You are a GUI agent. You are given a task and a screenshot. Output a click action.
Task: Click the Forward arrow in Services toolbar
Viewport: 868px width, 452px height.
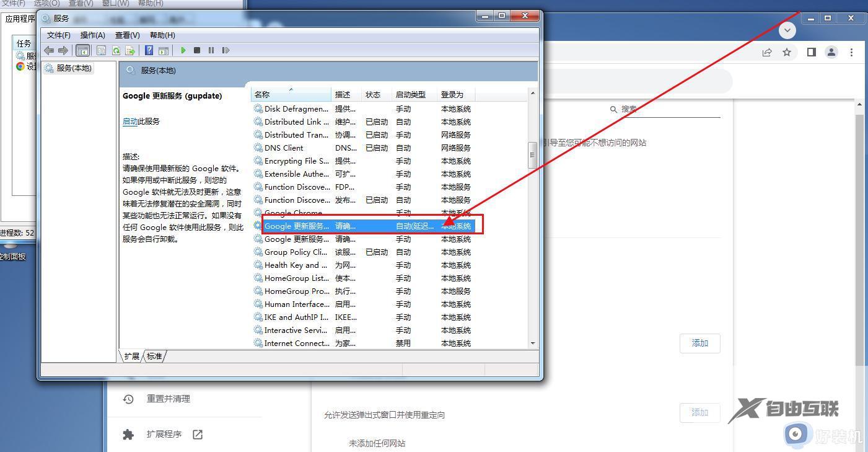[63, 50]
